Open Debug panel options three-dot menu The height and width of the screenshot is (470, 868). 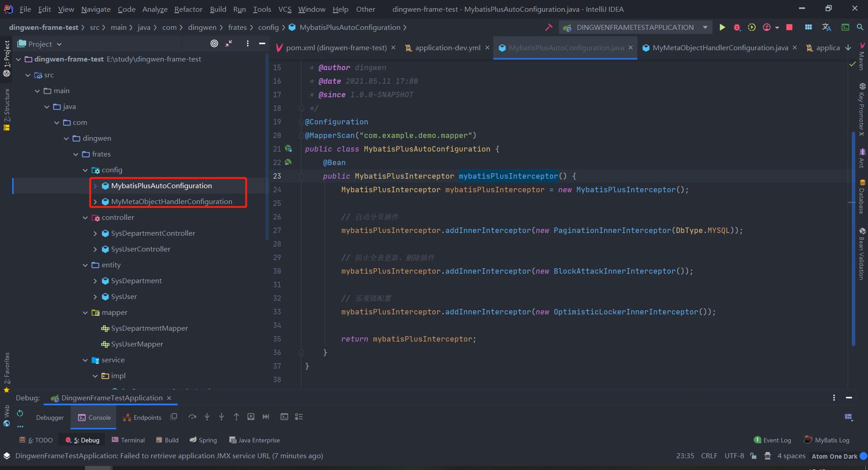[x=834, y=398]
